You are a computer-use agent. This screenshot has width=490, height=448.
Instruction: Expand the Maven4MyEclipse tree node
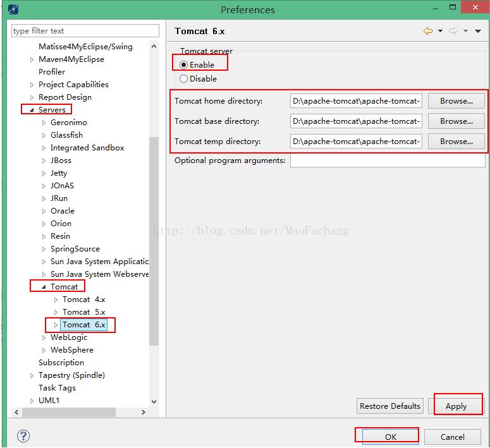click(x=32, y=59)
